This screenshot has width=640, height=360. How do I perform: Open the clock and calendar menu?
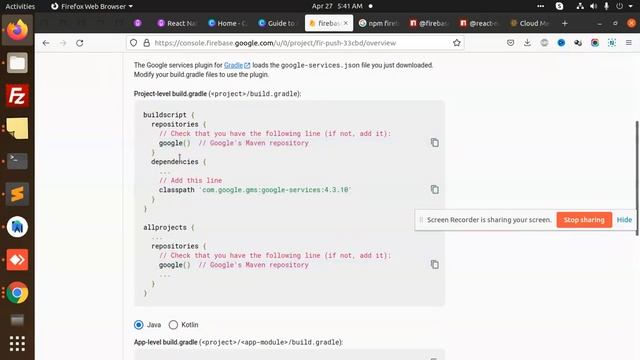(x=337, y=6)
